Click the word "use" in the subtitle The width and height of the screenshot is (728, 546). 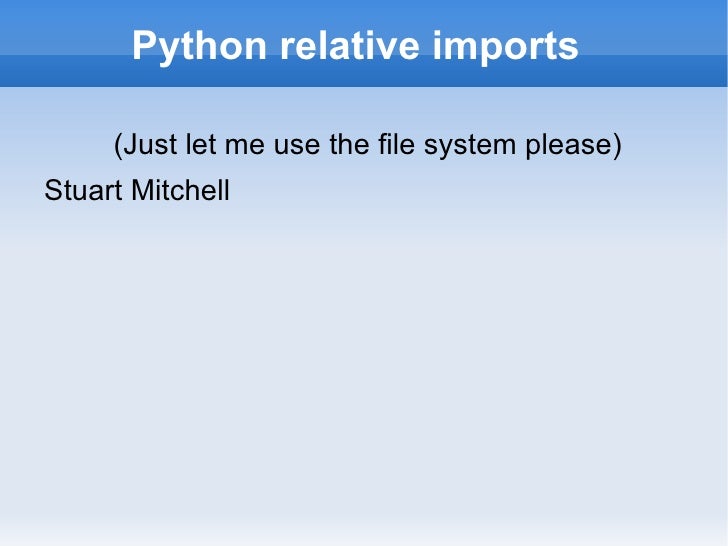pos(297,147)
